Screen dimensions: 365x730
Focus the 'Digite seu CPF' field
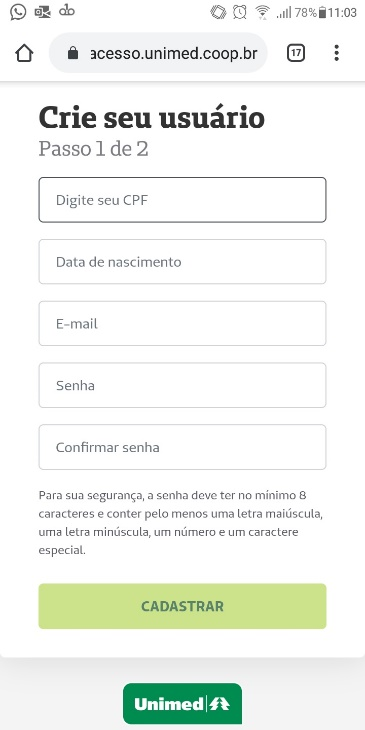pos(182,200)
